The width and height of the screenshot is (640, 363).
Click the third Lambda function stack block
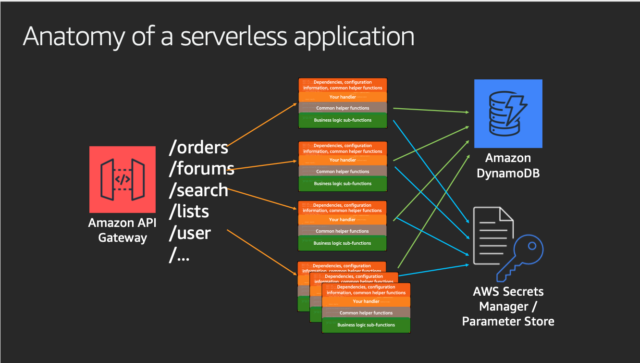(x=342, y=226)
